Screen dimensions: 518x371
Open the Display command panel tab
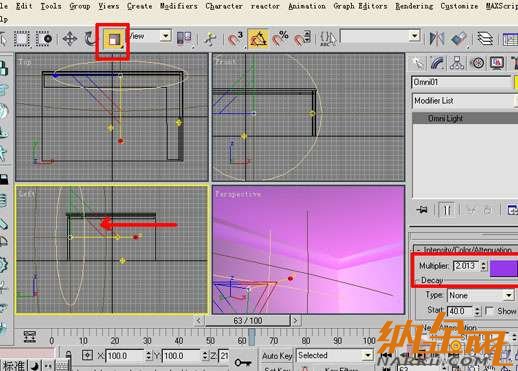click(x=497, y=63)
